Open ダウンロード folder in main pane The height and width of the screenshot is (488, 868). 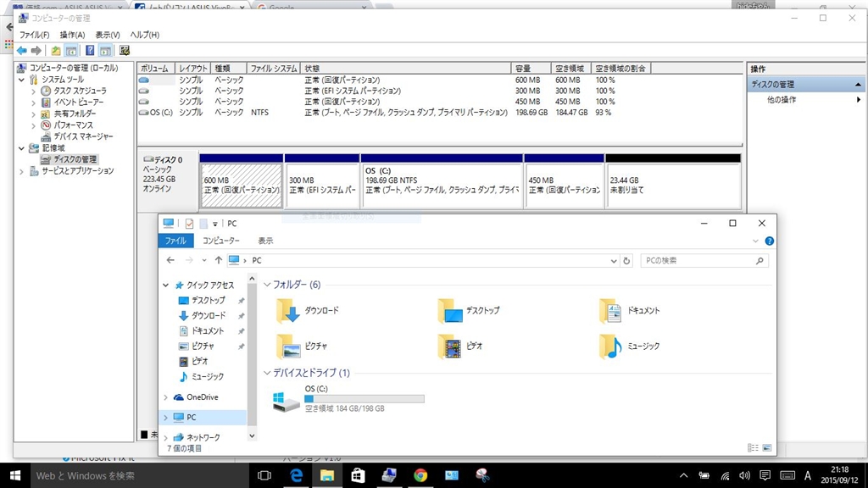[x=308, y=311]
